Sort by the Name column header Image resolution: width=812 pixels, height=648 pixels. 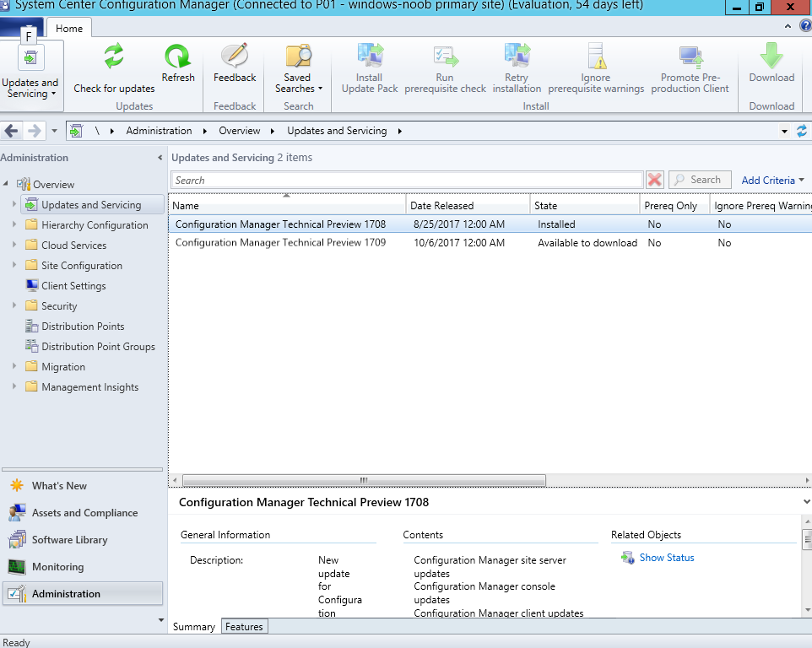pos(288,206)
